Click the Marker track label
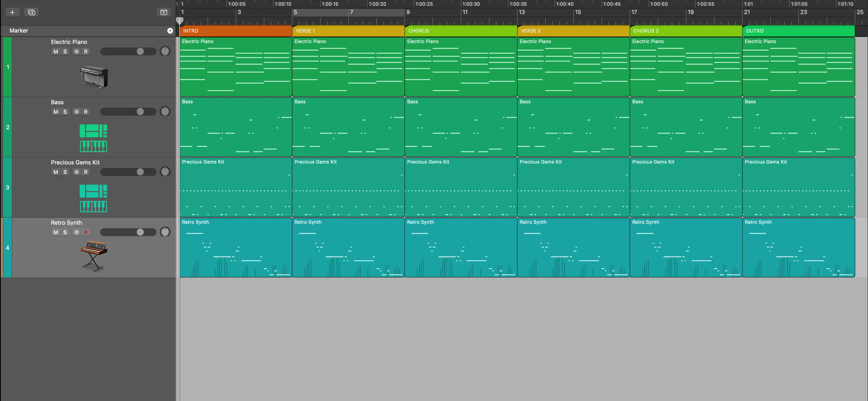This screenshot has width=868, height=401. pyautogui.click(x=19, y=31)
